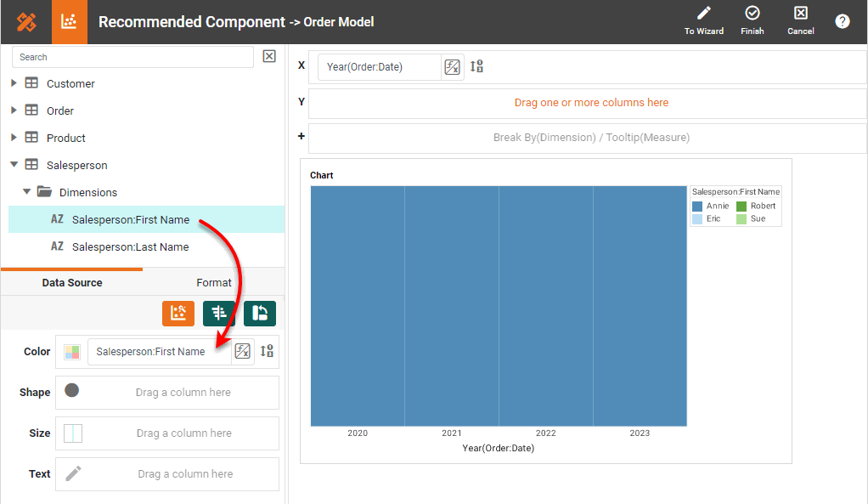Click the sort icon beside Color field
The width and height of the screenshot is (868, 504).
click(267, 351)
